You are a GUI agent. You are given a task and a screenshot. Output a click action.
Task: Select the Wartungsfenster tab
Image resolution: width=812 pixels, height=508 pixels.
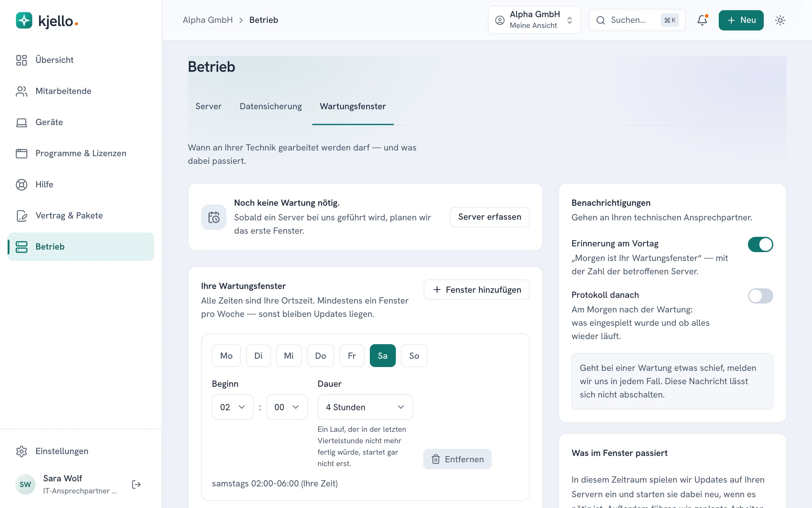click(x=353, y=106)
